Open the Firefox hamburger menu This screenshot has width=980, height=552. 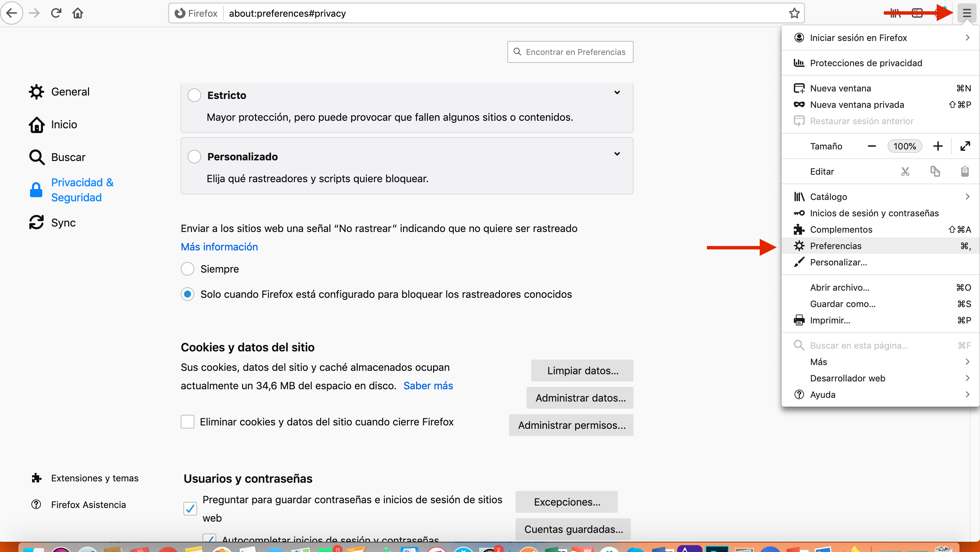point(967,13)
